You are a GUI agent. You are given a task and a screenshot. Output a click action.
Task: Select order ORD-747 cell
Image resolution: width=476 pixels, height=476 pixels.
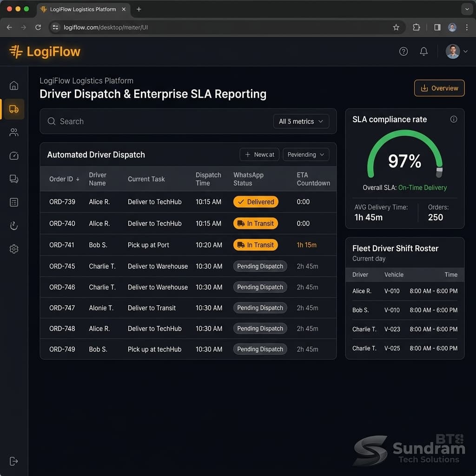point(62,308)
